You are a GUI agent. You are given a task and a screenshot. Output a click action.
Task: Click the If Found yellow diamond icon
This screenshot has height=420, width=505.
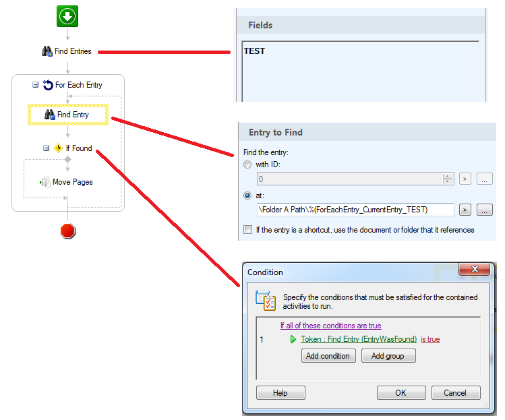[x=58, y=148]
